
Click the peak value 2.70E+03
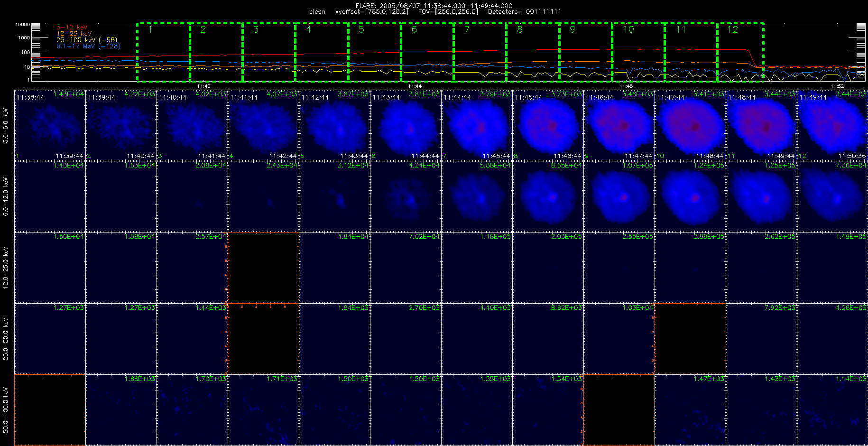point(425,307)
